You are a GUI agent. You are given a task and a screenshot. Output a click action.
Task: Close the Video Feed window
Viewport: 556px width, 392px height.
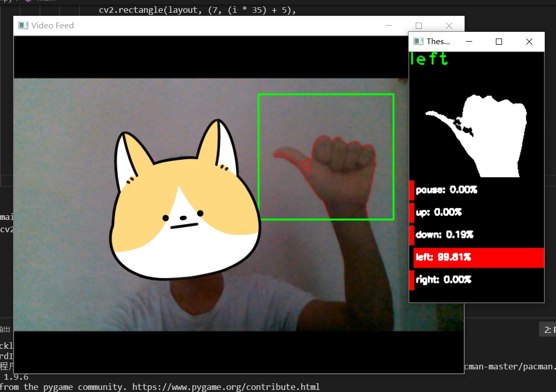pyautogui.click(x=449, y=26)
